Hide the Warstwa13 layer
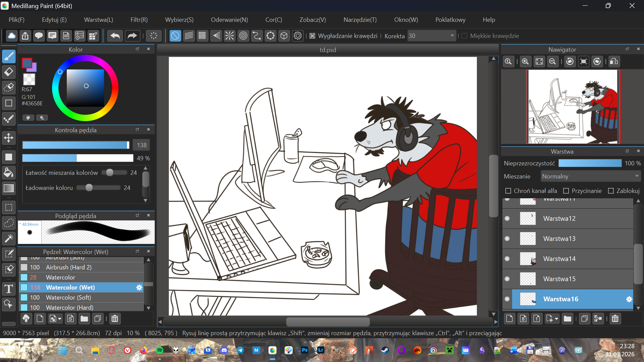The height and width of the screenshot is (362, 644). coord(507,239)
